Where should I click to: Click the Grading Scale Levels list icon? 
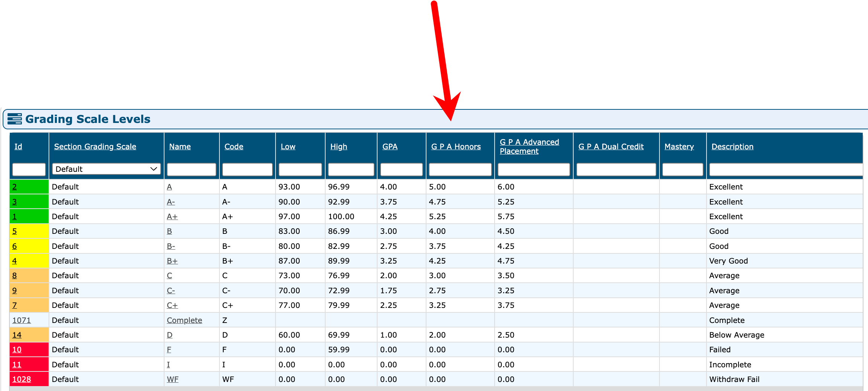pos(14,119)
